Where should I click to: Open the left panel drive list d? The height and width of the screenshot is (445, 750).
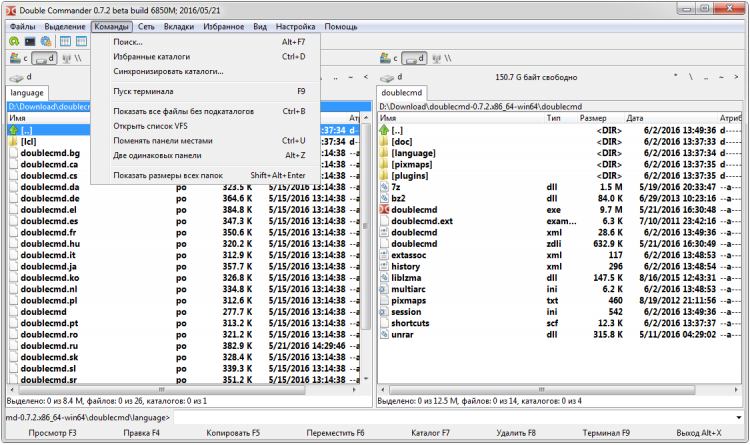[20, 77]
